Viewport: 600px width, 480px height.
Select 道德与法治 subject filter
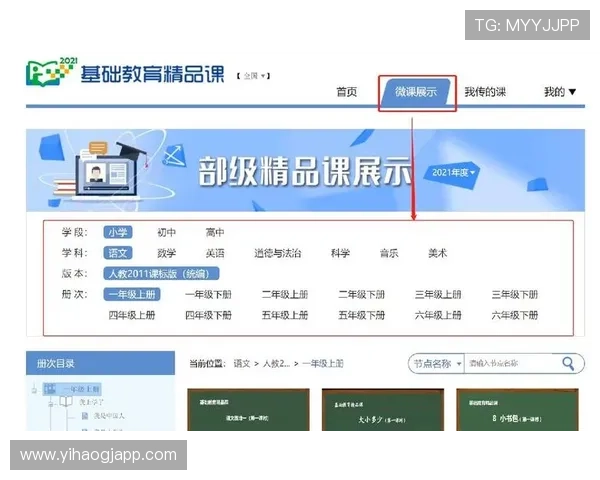tap(278, 253)
